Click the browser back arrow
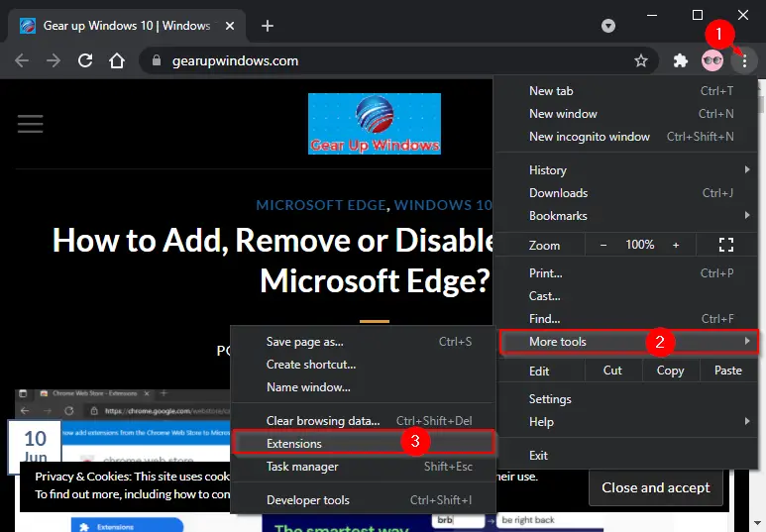 click(x=22, y=61)
